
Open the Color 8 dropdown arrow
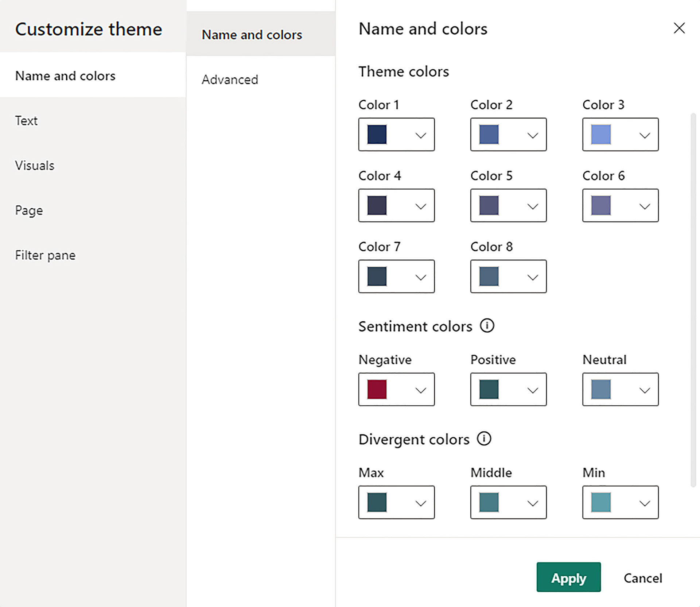coord(533,277)
